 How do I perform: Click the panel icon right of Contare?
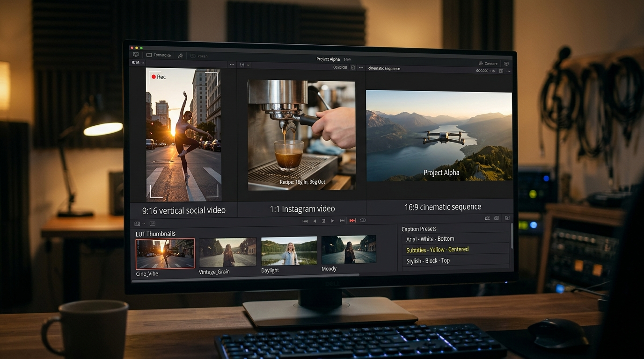[x=506, y=64]
